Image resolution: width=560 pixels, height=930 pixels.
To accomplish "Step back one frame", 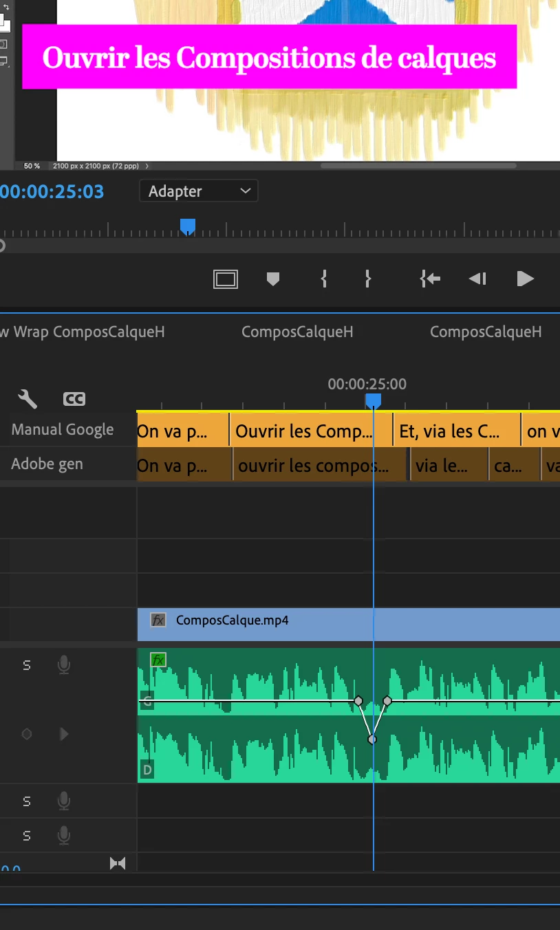I will (477, 279).
